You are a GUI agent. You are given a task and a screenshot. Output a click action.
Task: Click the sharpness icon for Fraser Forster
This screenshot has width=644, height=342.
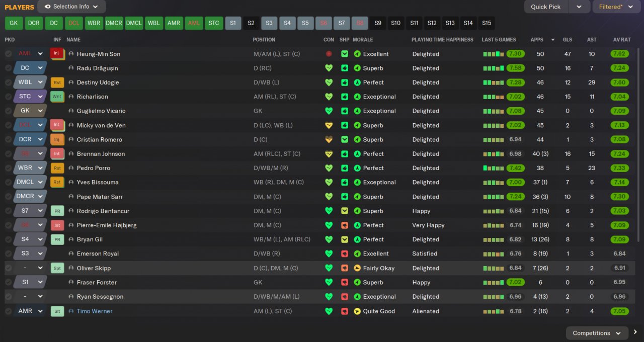pos(345,283)
